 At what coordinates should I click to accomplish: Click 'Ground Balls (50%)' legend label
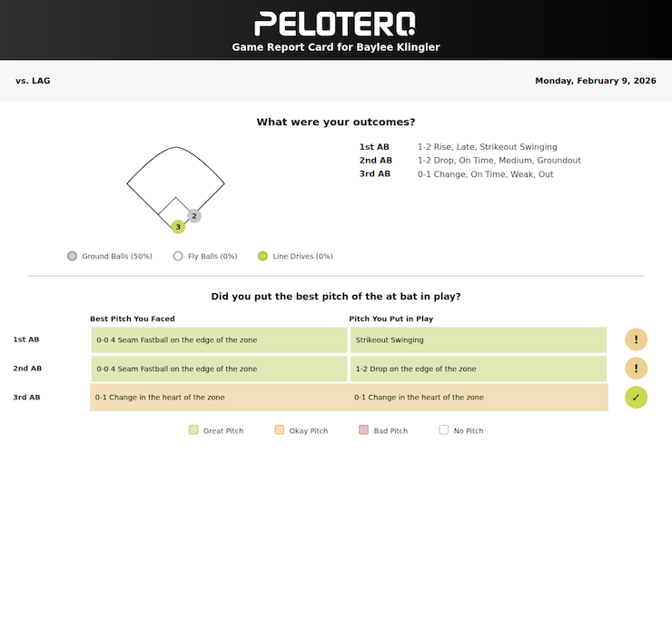tap(117, 256)
